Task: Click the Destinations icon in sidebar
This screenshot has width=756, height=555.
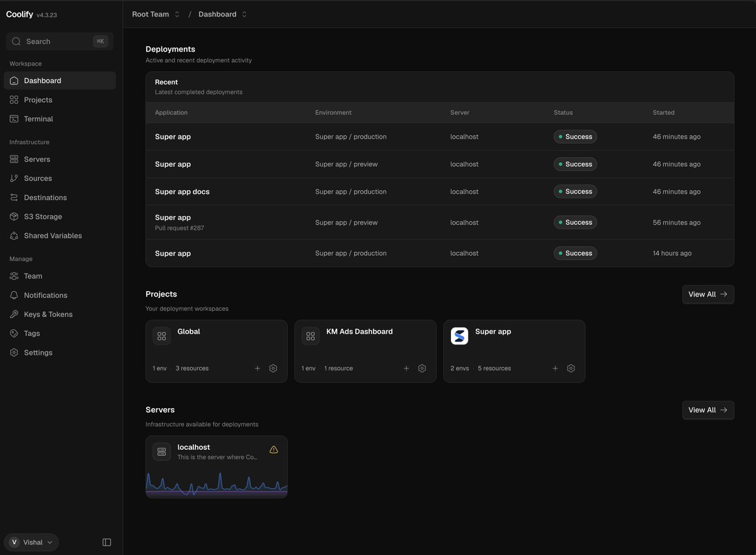Action: (x=14, y=197)
